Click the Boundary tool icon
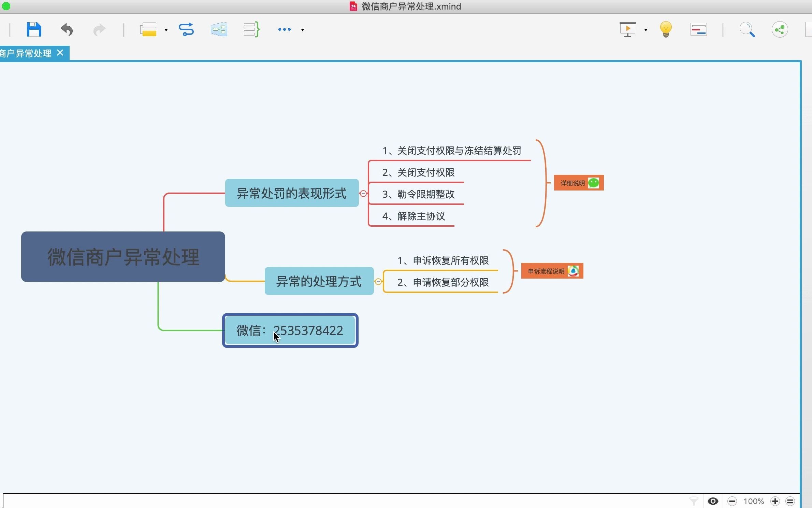The image size is (812, 508). coord(219,30)
